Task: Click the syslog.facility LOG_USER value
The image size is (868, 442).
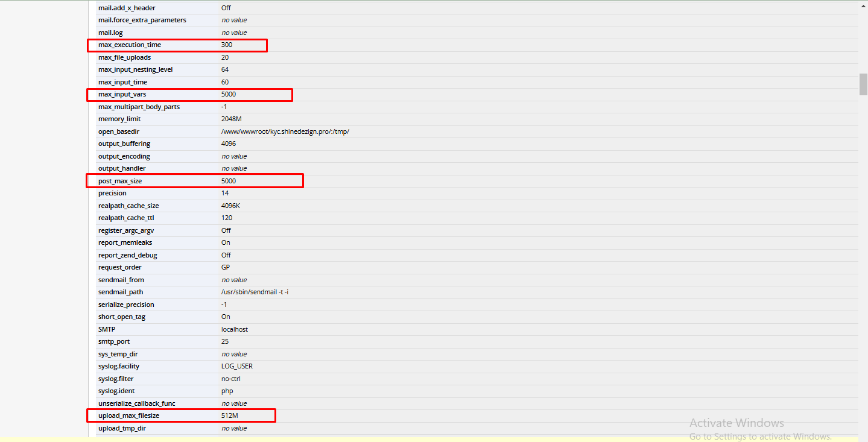Action: (237, 367)
